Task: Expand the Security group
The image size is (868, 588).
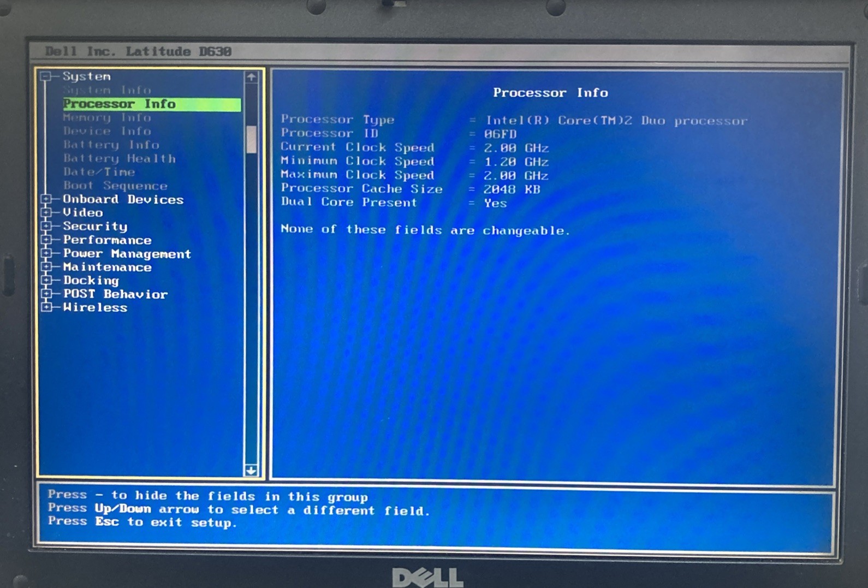Action: click(x=46, y=226)
